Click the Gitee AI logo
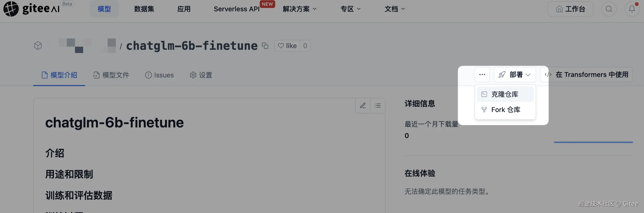 coord(31,9)
